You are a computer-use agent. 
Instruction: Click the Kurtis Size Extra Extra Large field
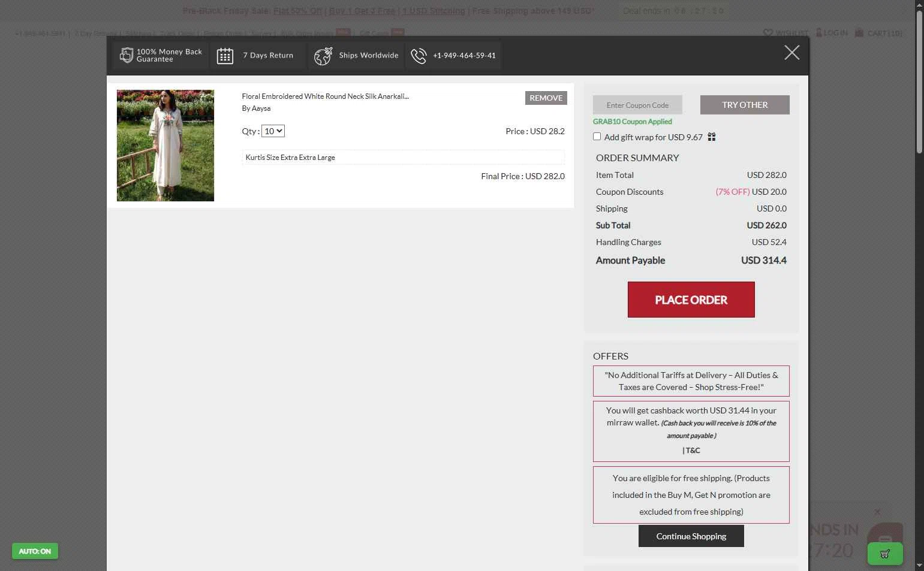point(403,158)
